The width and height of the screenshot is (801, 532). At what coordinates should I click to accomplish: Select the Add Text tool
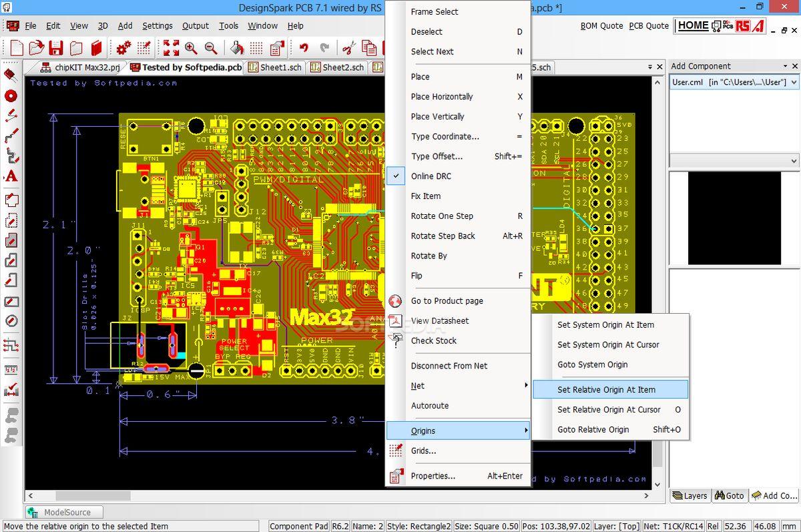pos(11,177)
